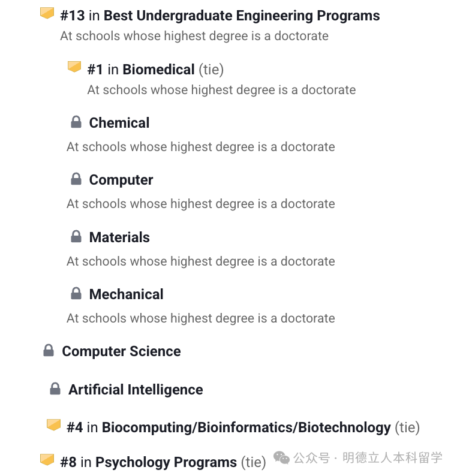This screenshot has height=476, width=457.
Task: Click the lock icon beside Chemical
Action: pos(76,123)
